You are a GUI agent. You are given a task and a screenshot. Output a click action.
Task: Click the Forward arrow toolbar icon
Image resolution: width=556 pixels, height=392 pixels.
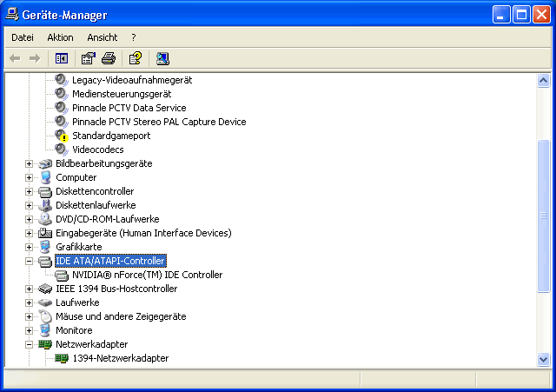coord(35,58)
